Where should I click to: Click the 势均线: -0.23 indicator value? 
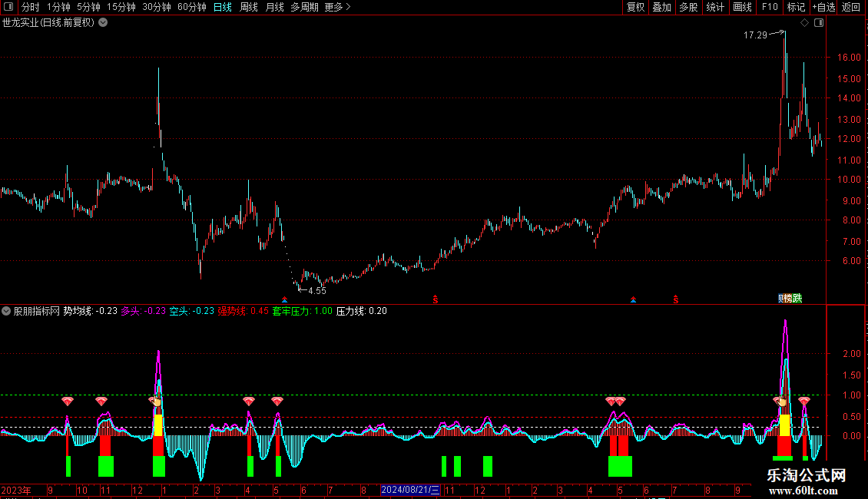[x=90, y=312]
